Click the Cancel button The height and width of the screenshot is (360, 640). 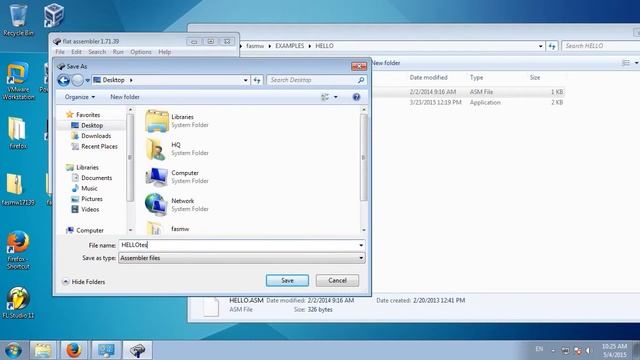point(337,280)
